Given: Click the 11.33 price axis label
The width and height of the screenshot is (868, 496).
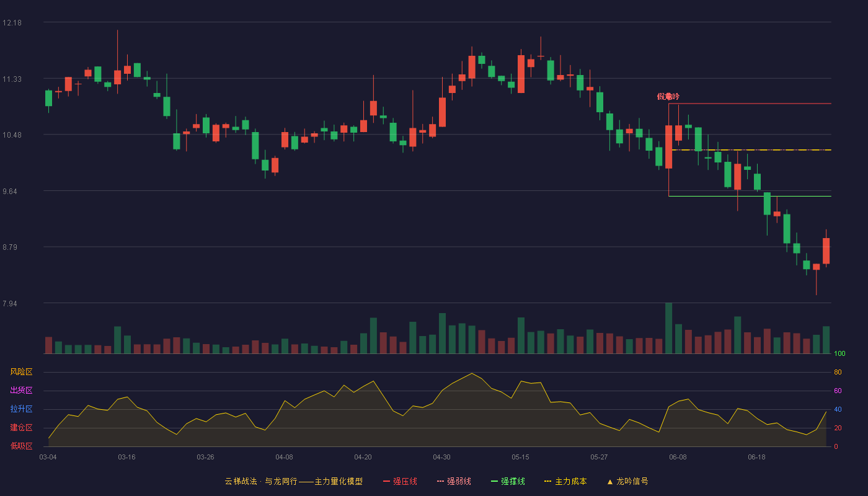Looking at the screenshot, I should tap(12, 79).
